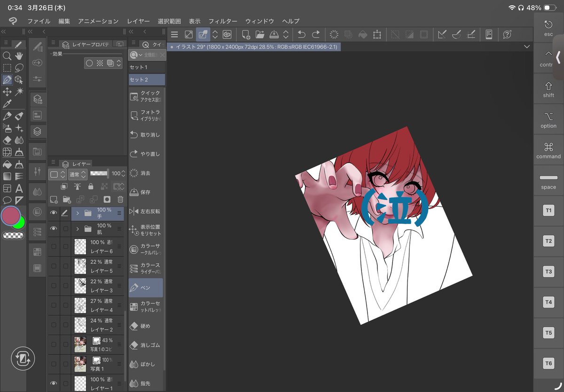Open the command bar hamburger menu
Screen dimensions: 564x392
[x=174, y=34]
